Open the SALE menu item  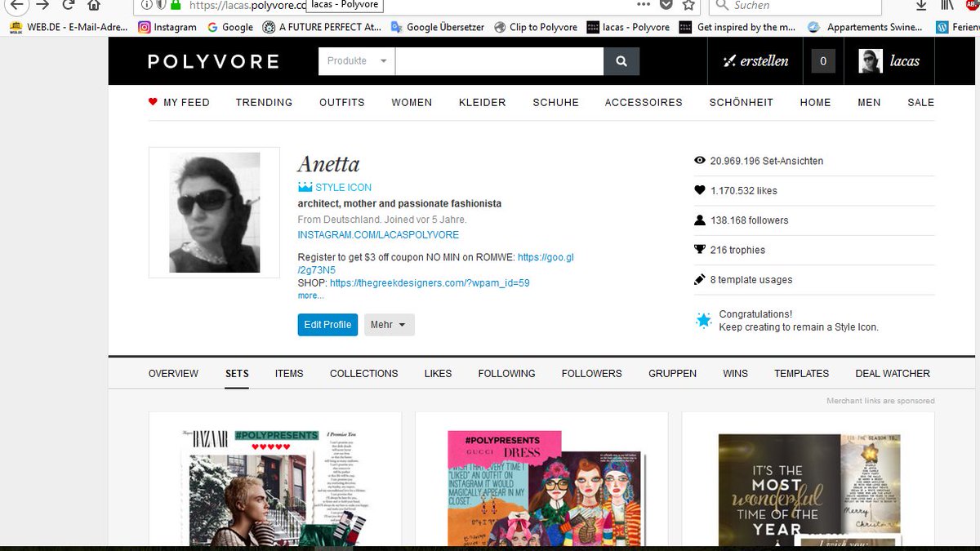click(920, 102)
